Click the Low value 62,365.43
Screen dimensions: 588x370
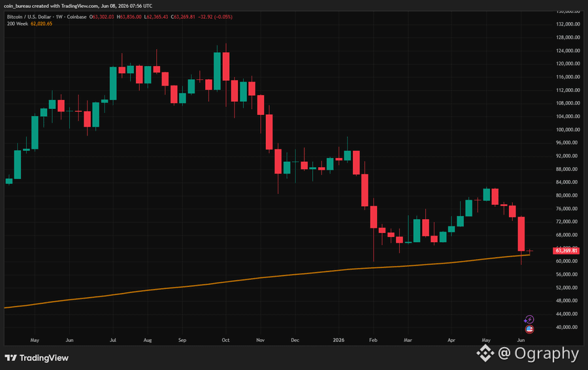[156, 17]
